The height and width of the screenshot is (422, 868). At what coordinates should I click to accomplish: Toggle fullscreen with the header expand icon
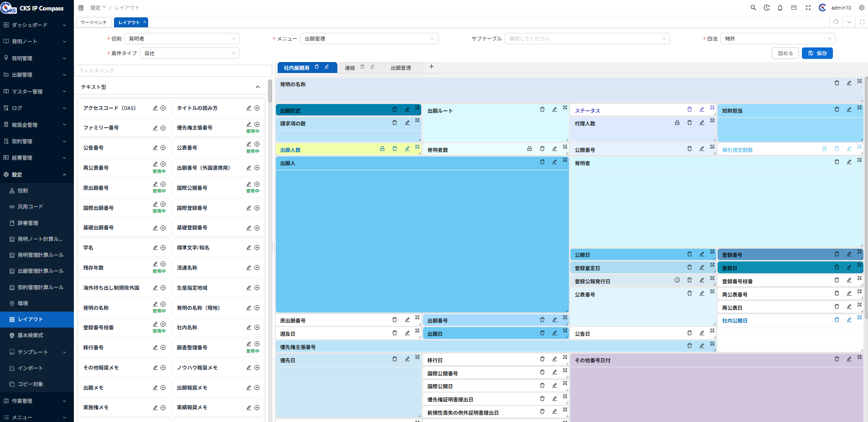pyautogui.click(x=808, y=8)
